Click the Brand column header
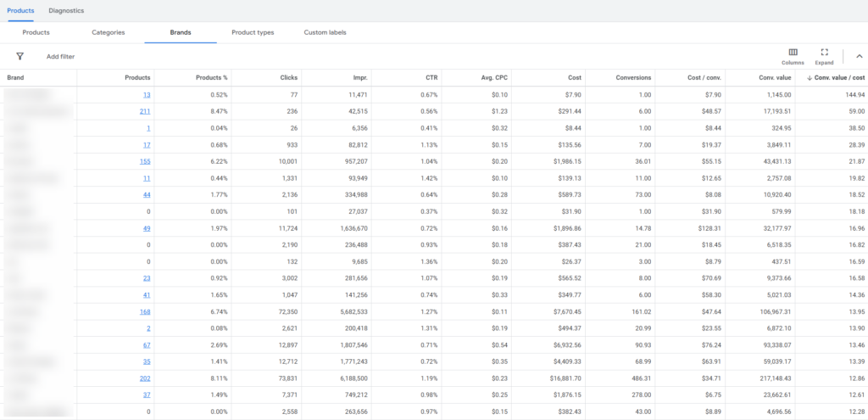This screenshot has height=420, width=868. (x=15, y=77)
